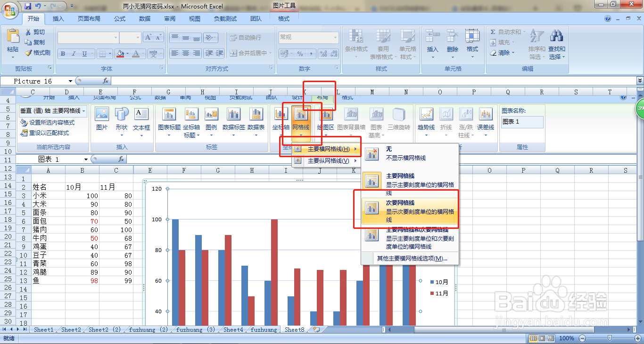
Task: Select the fuzhuang (3) worksheet tab
Action: (196, 329)
